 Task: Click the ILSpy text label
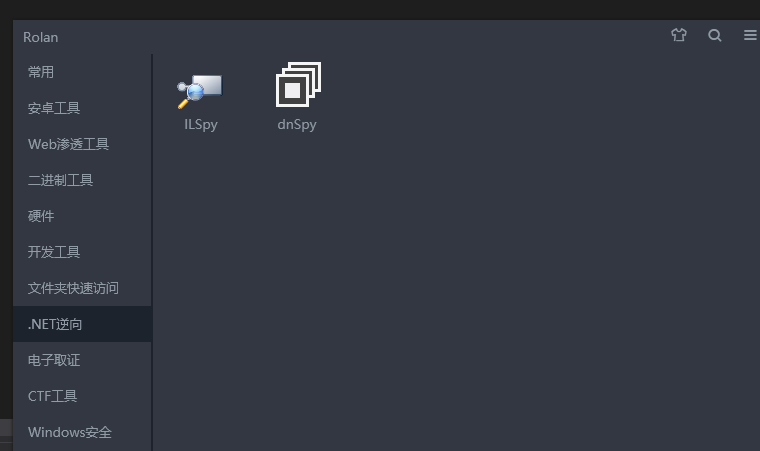coord(201,125)
